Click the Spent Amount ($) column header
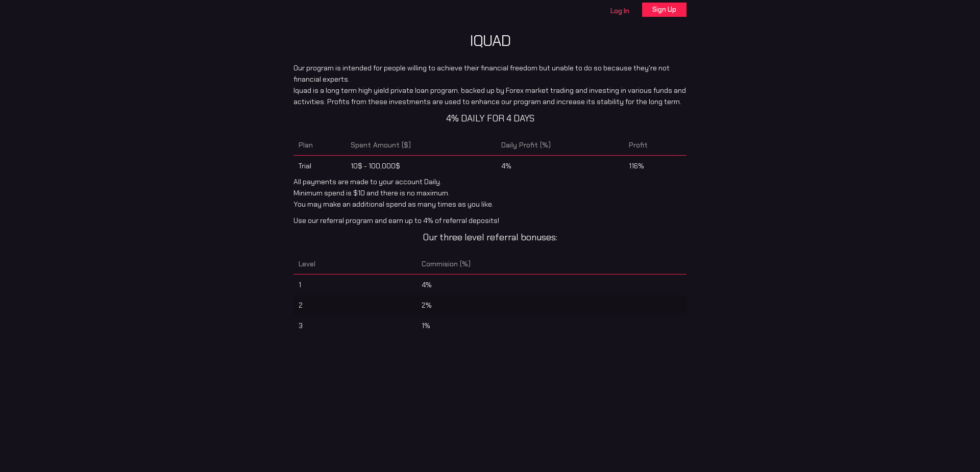Image resolution: width=980 pixels, height=472 pixels. (380, 145)
